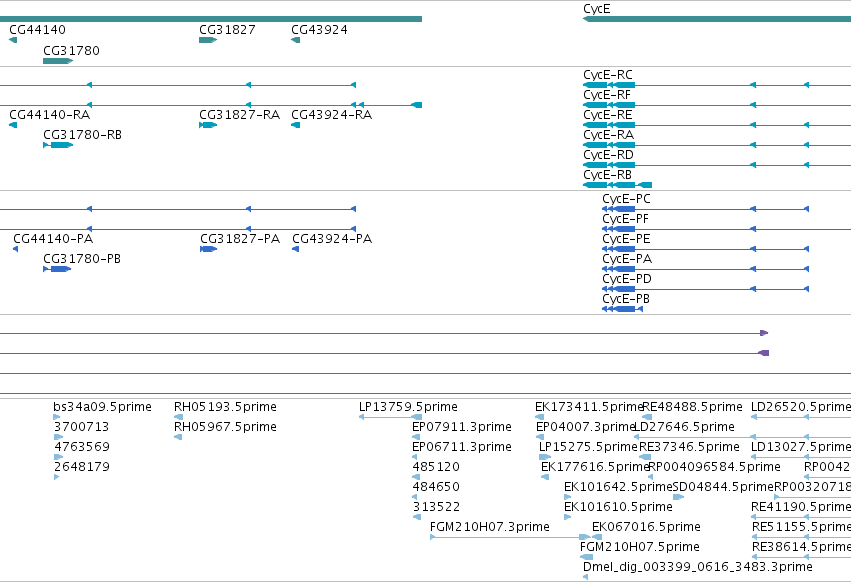
Task: Click the CG44140-PA protein label
Action: point(53,239)
